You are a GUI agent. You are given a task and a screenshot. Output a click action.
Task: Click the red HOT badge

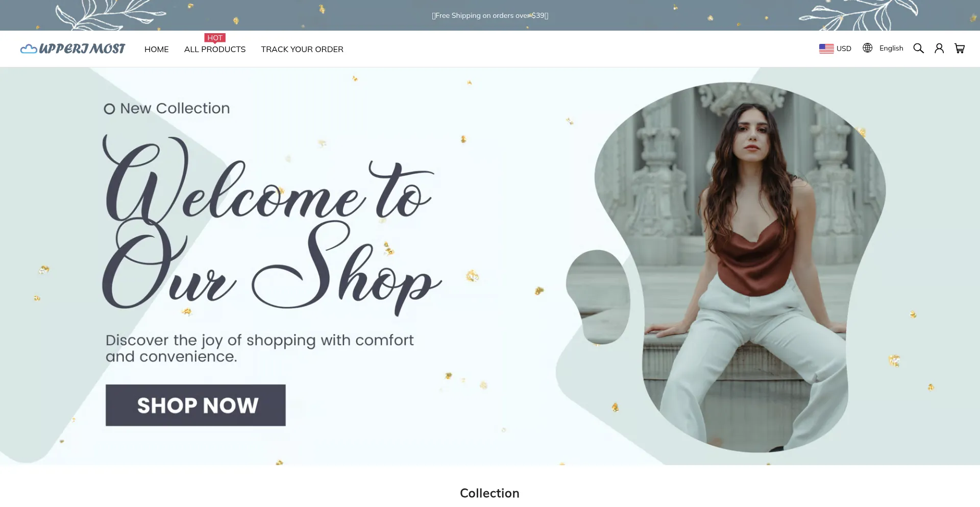coord(215,38)
